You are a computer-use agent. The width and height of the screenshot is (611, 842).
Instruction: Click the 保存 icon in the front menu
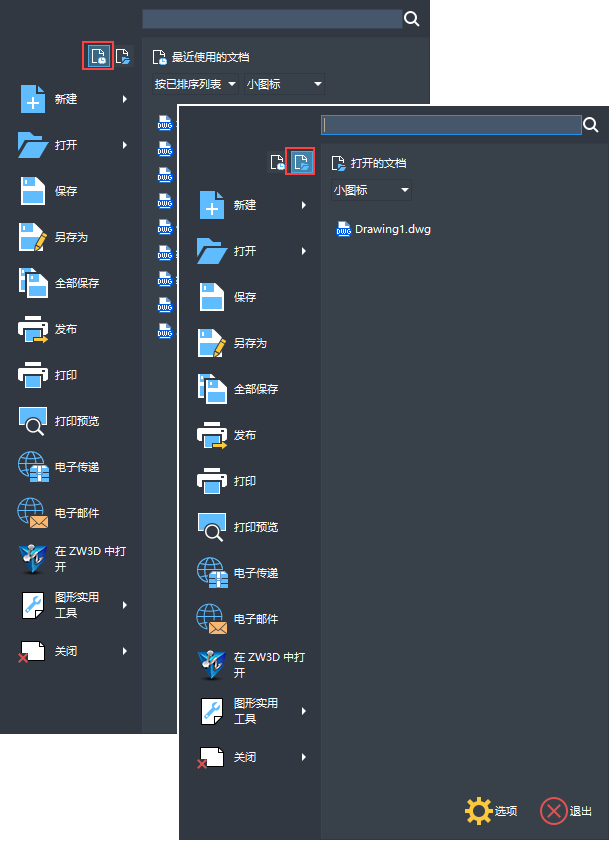(x=212, y=297)
